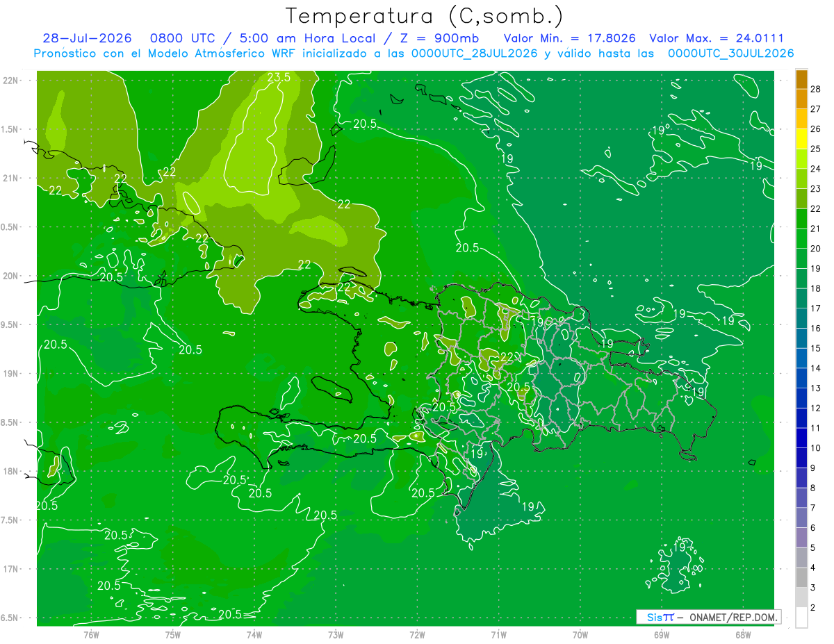834x644 pixels.
Task: Select the white swatch at the legend bottom
Action: (x=801, y=617)
